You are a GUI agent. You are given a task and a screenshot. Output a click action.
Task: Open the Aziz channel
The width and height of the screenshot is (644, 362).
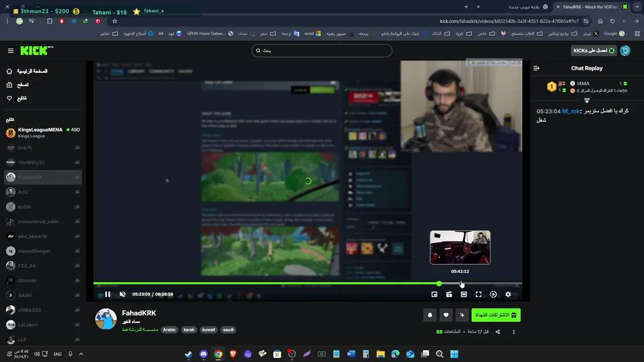43,192
